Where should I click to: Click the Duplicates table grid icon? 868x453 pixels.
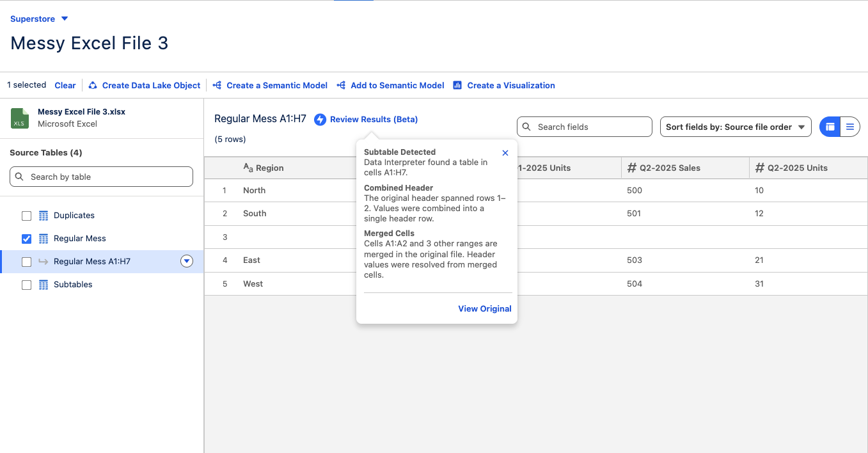coord(43,216)
